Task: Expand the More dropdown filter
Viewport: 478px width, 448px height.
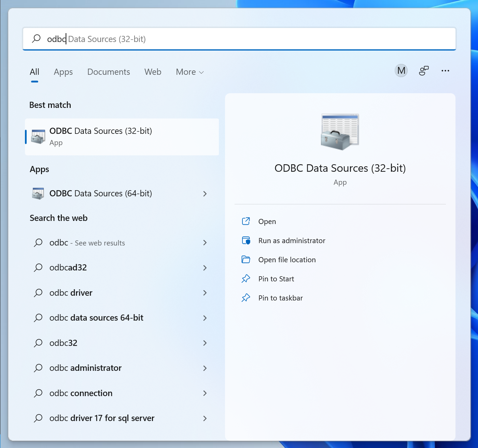Action: [x=190, y=72]
